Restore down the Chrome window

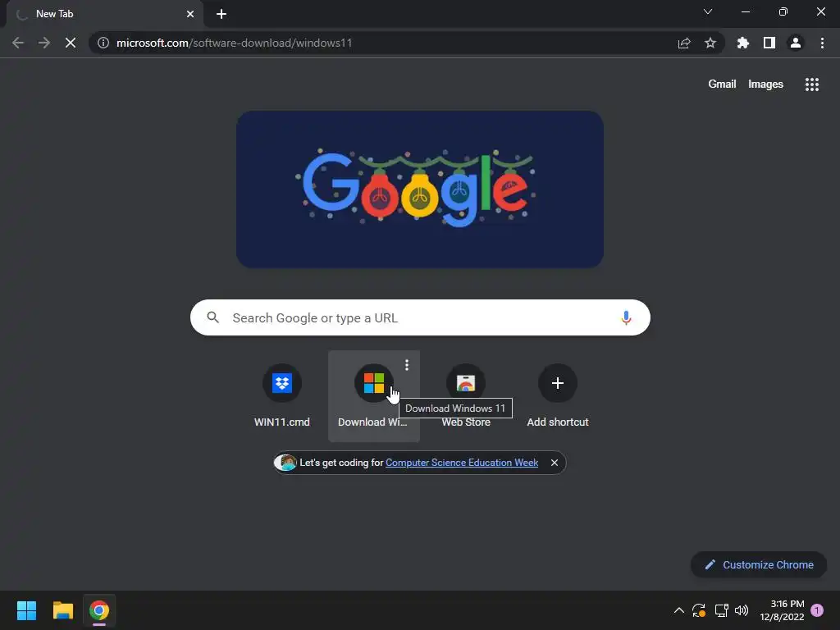click(x=783, y=11)
